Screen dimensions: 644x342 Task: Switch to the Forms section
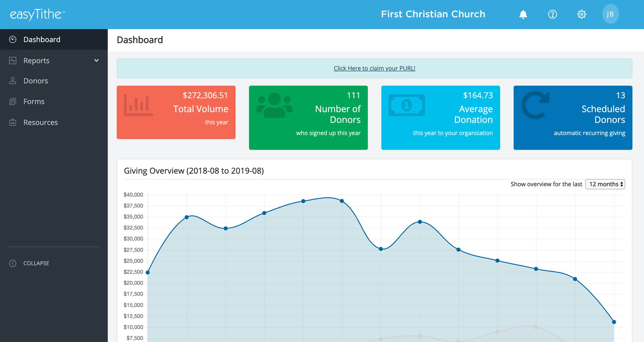[34, 101]
